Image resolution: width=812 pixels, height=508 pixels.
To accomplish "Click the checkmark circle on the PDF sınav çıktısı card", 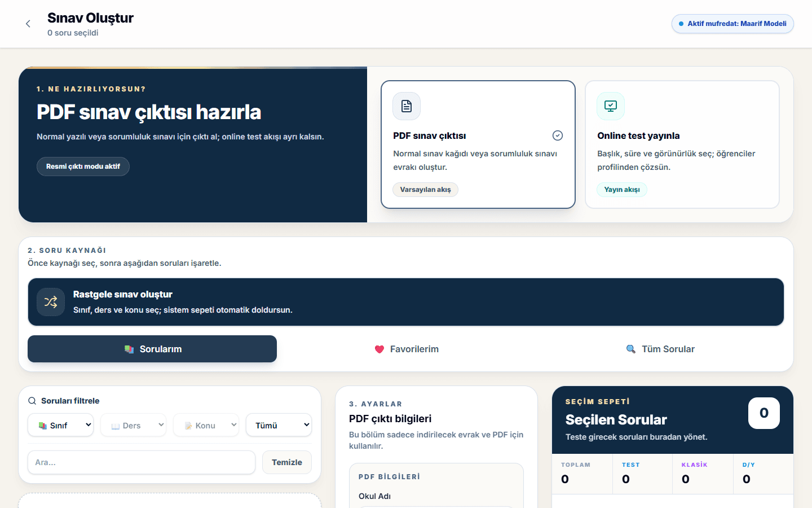I will point(558,135).
